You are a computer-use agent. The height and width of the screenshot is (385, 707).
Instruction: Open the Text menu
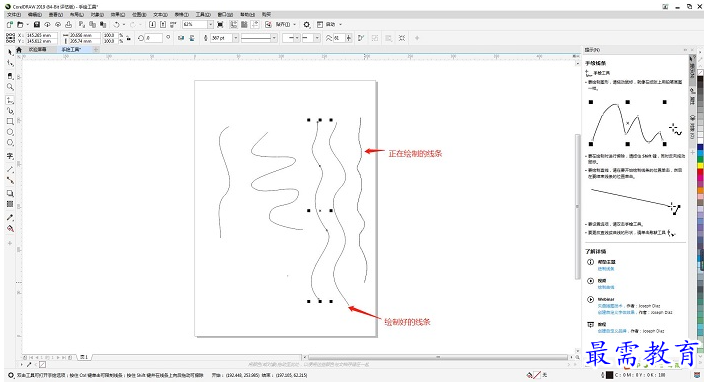click(x=160, y=14)
